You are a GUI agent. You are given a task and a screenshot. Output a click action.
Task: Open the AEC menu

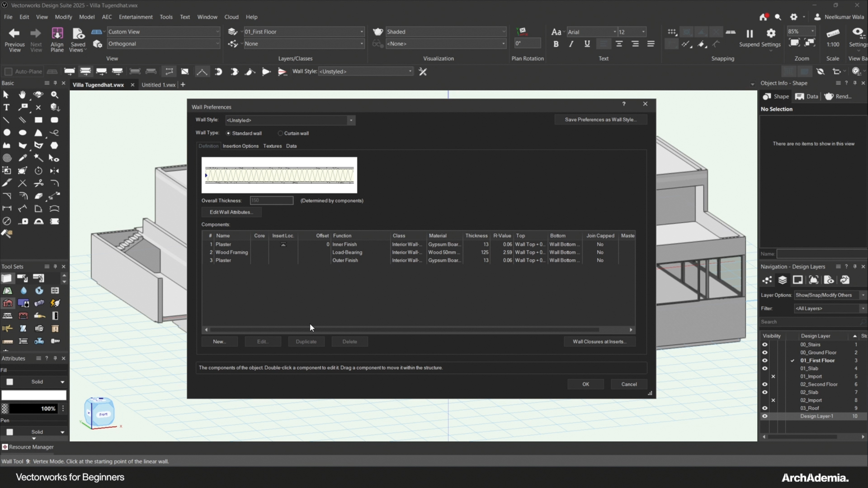(x=107, y=17)
